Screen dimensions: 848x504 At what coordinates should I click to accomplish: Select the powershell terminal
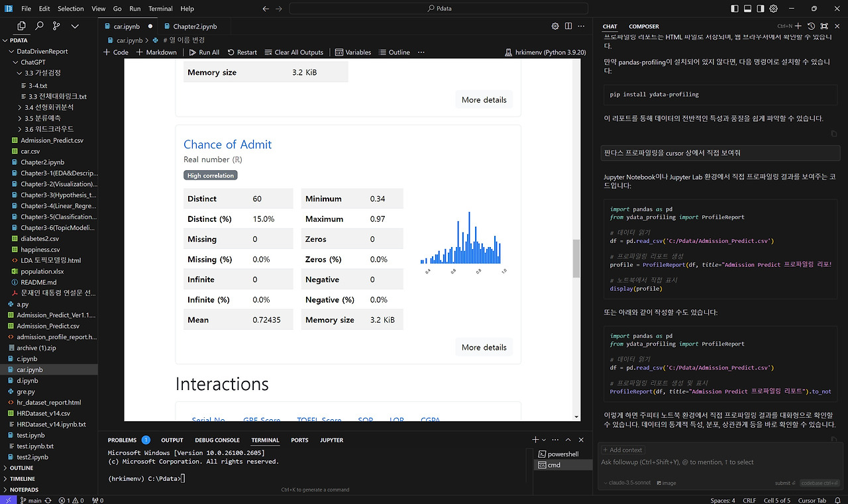pyautogui.click(x=562, y=454)
